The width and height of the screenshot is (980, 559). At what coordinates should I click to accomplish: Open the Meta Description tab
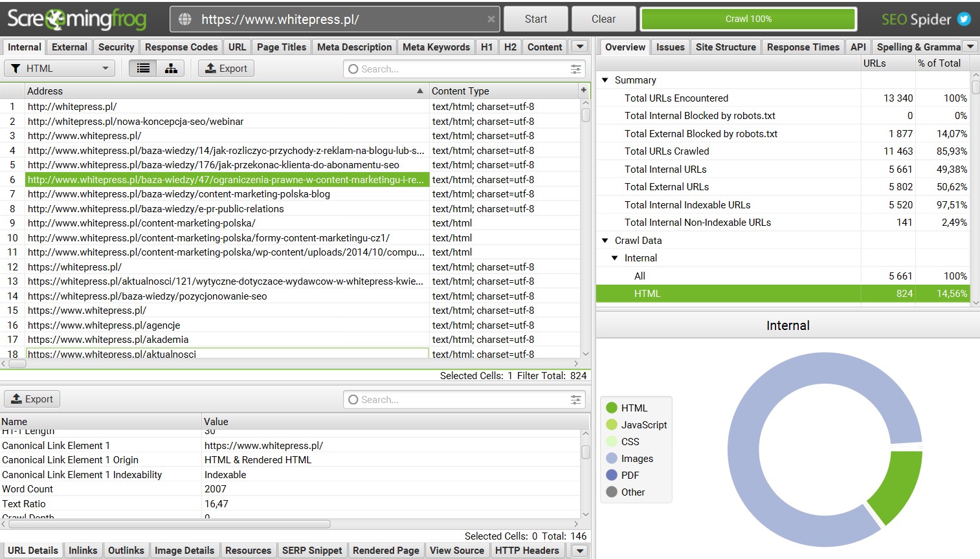tap(354, 47)
